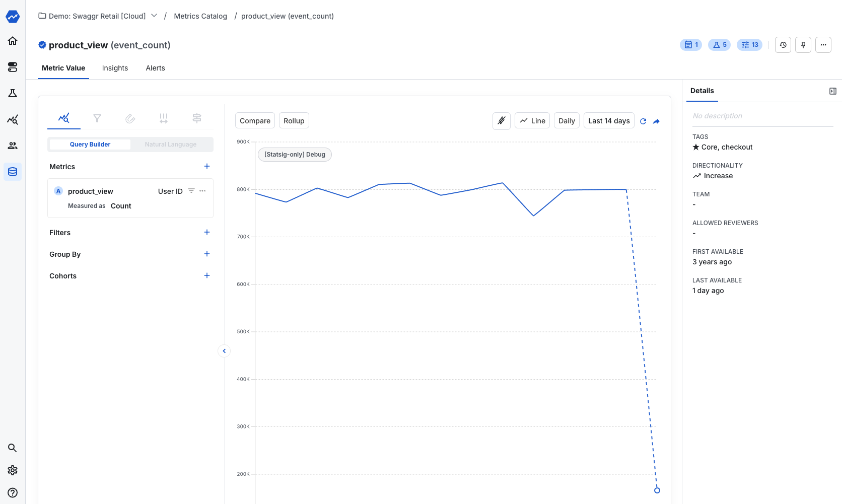Click Rollup button
The image size is (842, 504).
[294, 121]
